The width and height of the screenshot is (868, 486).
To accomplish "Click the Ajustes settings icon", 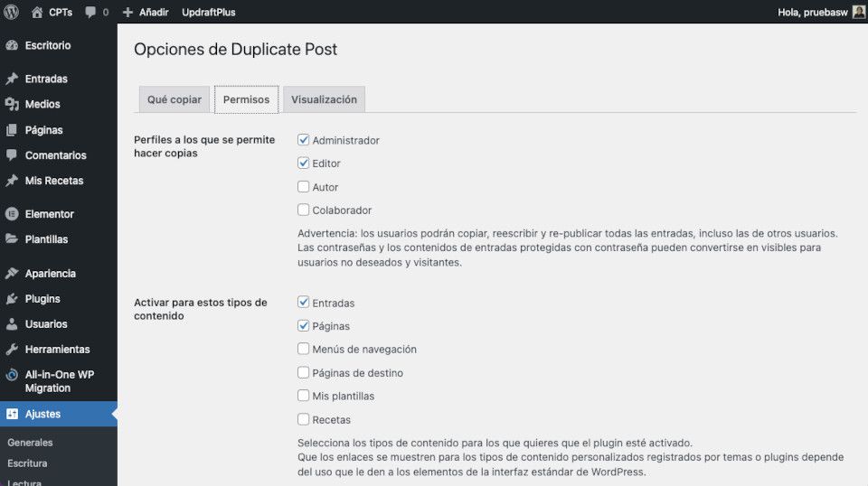I will [x=12, y=414].
